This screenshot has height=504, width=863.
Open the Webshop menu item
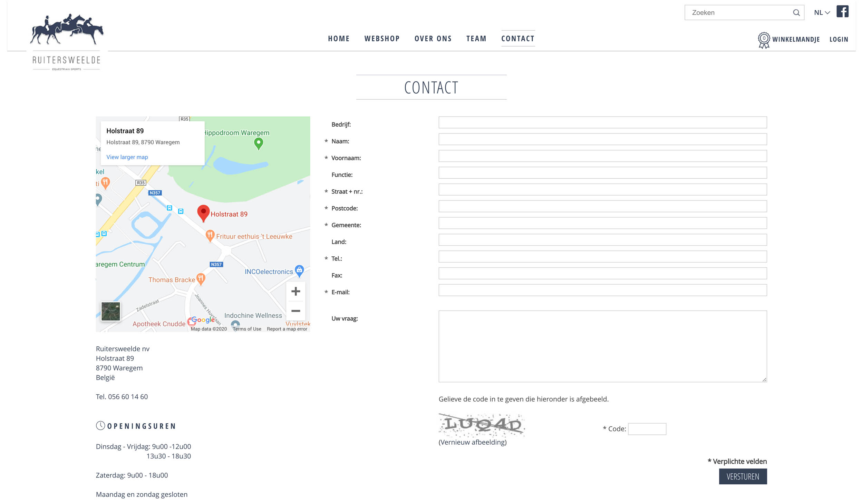(x=382, y=39)
